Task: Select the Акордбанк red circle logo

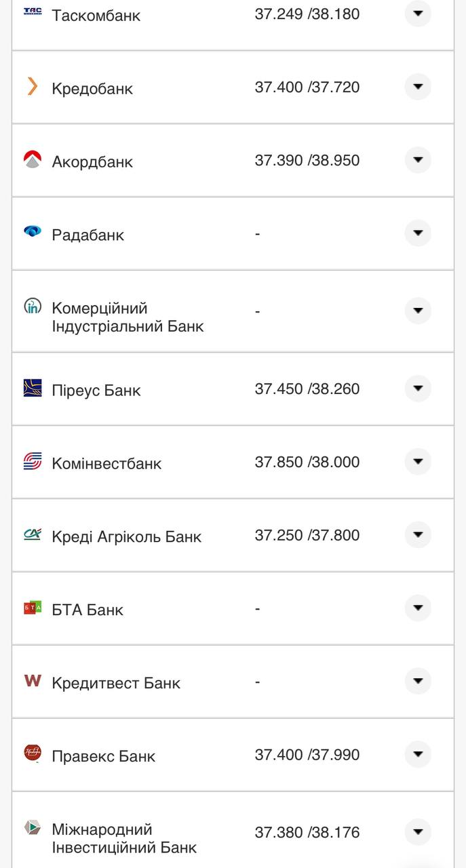Action: pos(32,160)
